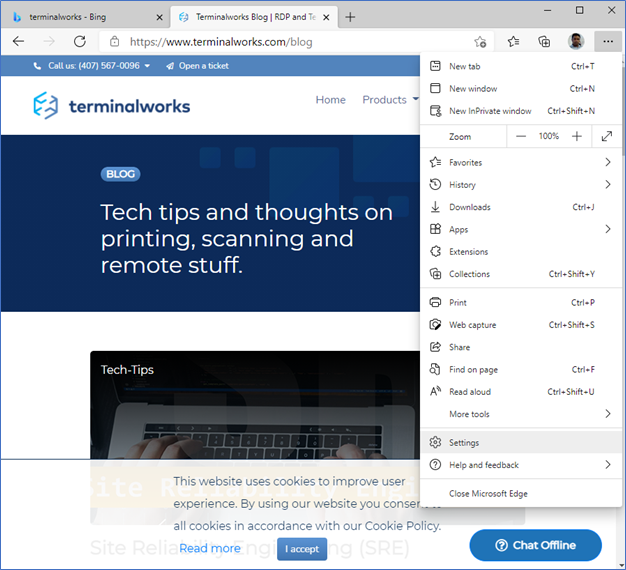This screenshot has height=570, width=626.
Task: Open Settings from the menu
Action: coord(521,443)
